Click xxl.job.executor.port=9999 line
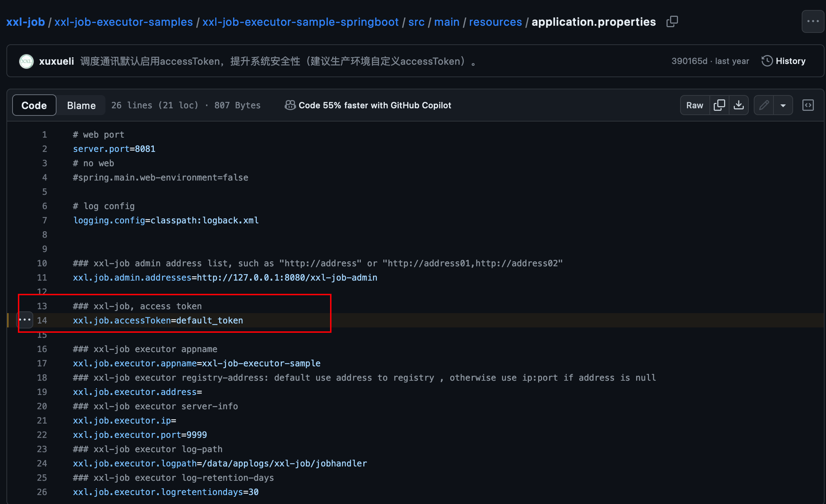The width and height of the screenshot is (826, 504). click(140, 435)
